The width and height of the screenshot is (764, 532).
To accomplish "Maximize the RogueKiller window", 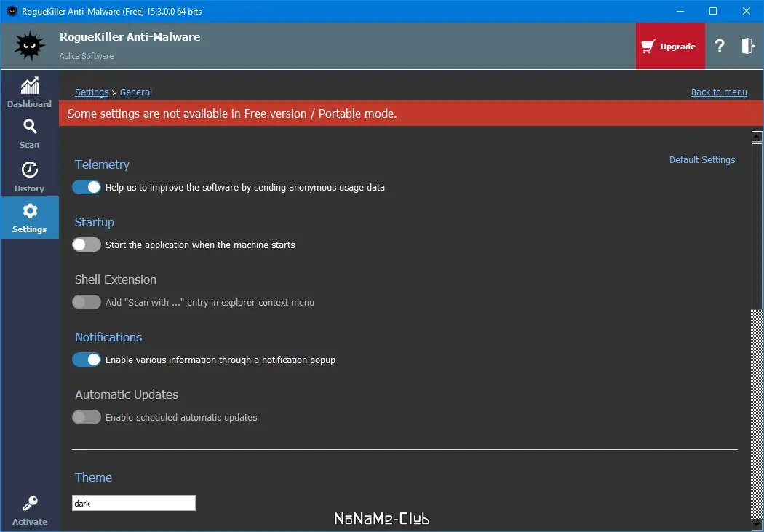I will point(713,11).
